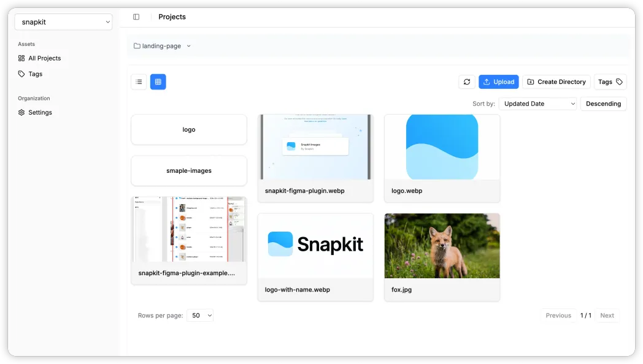Click the 1 / 1 page indicator
The height and width of the screenshot is (364, 643).
point(585,315)
